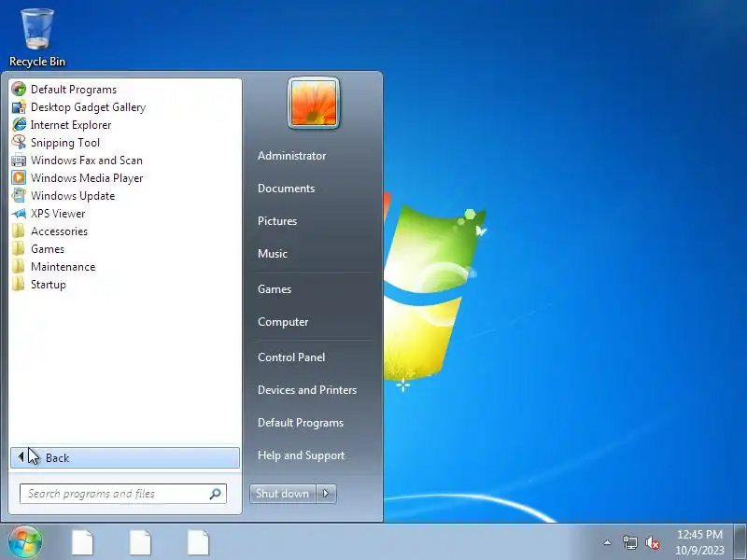Viewport: 747px width, 560px height.
Task: Click the Shut down button
Action: pyautogui.click(x=282, y=494)
